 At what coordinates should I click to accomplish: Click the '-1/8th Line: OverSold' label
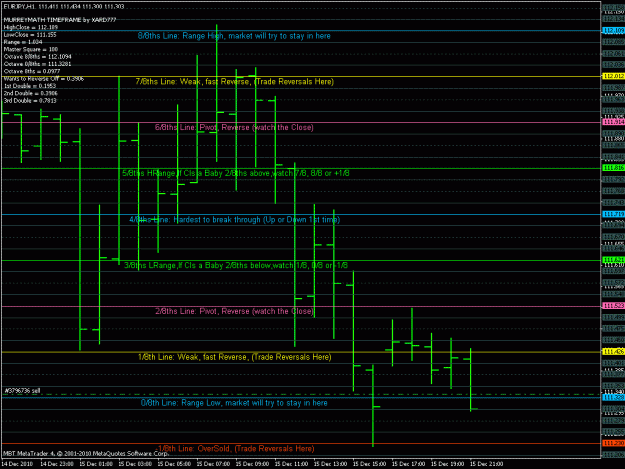click(235, 449)
